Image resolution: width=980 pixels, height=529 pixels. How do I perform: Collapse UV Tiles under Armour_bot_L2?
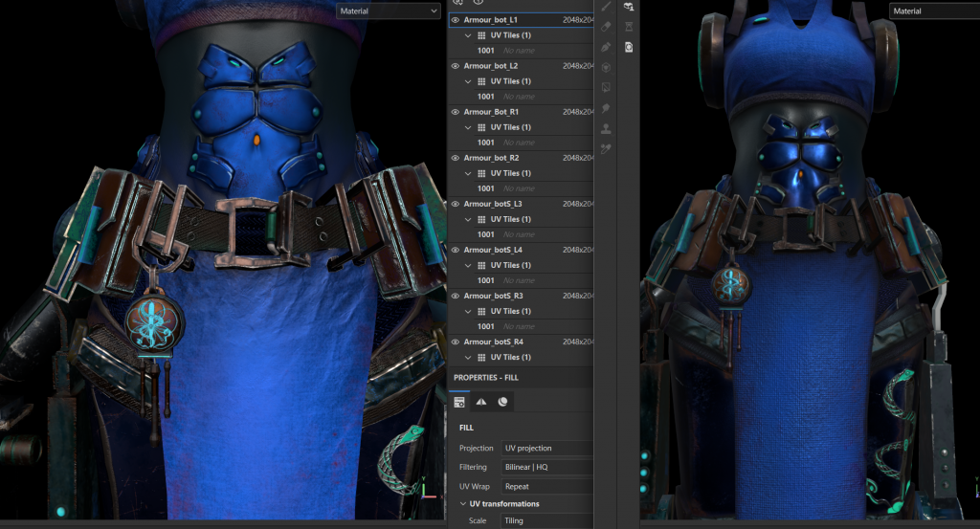pyautogui.click(x=468, y=81)
